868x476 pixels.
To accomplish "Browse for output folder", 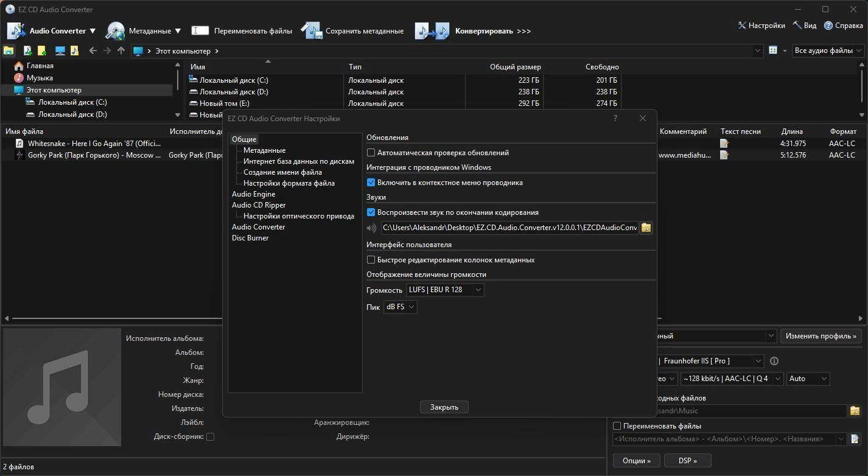I will [855, 411].
